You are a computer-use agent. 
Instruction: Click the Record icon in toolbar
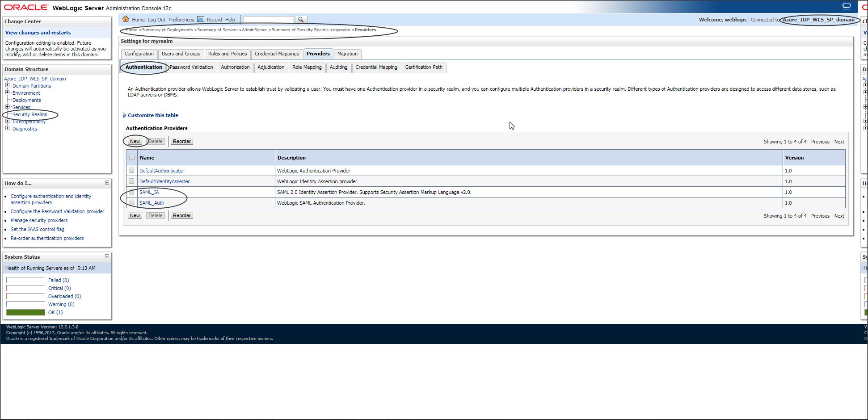click(201, 19)
